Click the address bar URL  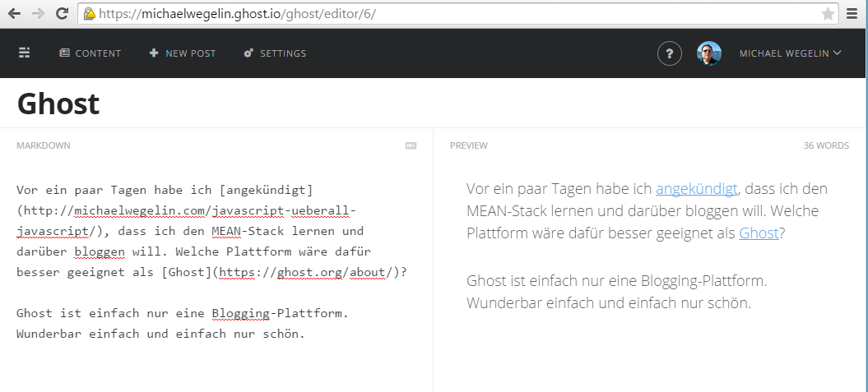pos(237,14)
